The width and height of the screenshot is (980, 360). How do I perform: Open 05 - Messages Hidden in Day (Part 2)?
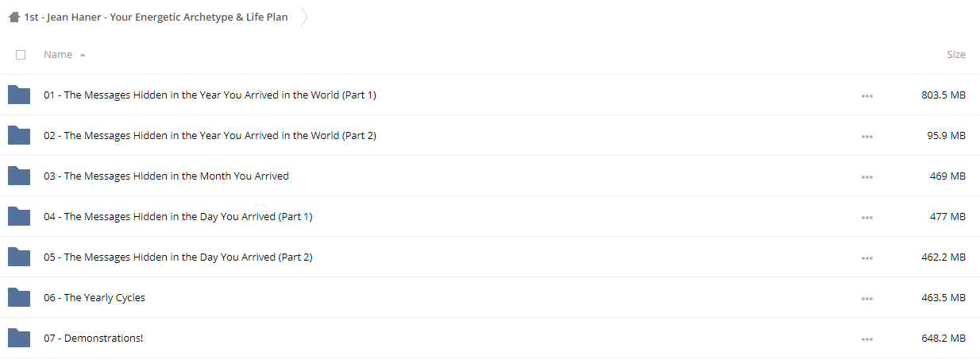(x=178, y=257)
